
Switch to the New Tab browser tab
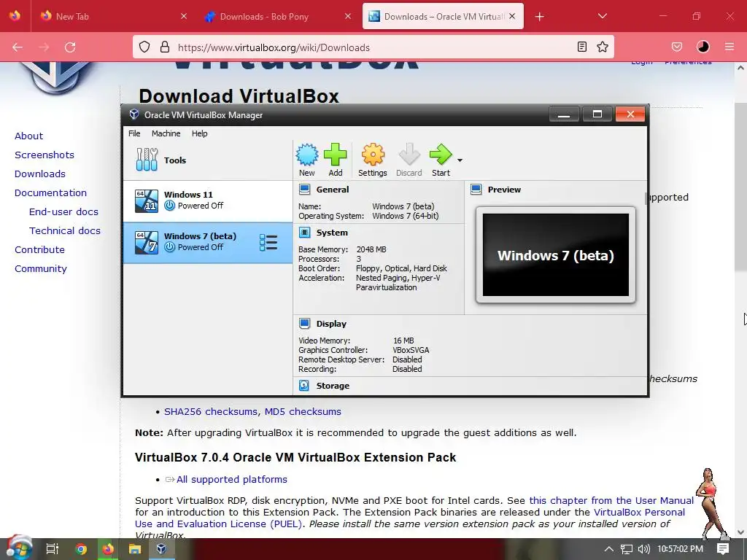[x=113, y=16]
